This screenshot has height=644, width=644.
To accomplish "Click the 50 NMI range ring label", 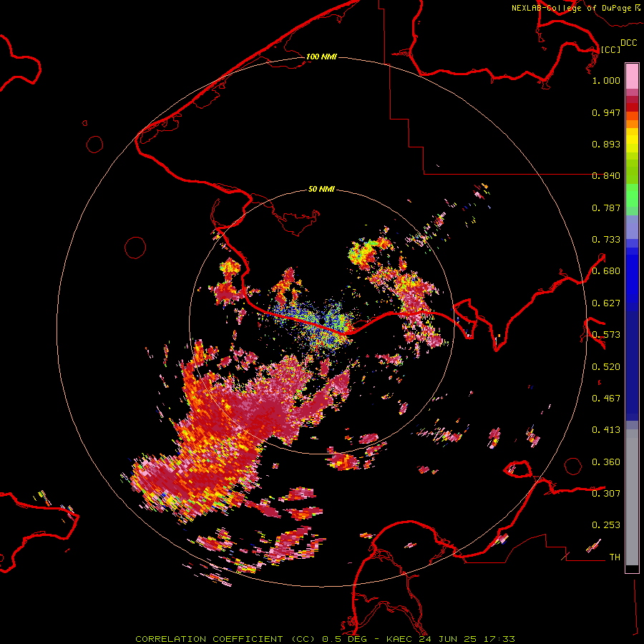I will point(321,190).
